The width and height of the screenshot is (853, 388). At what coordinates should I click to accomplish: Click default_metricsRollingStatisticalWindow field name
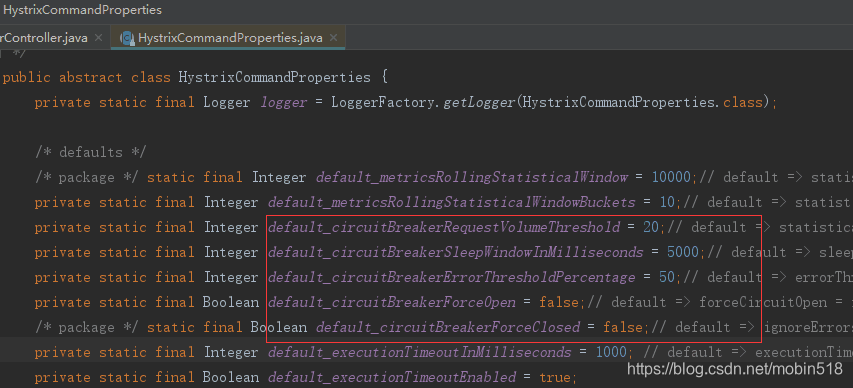tap(472, 177)
